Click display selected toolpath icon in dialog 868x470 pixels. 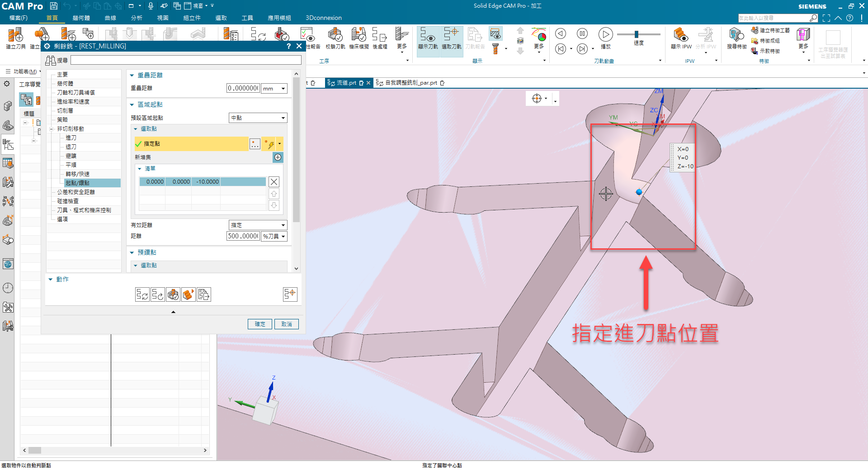pos(290,294)
